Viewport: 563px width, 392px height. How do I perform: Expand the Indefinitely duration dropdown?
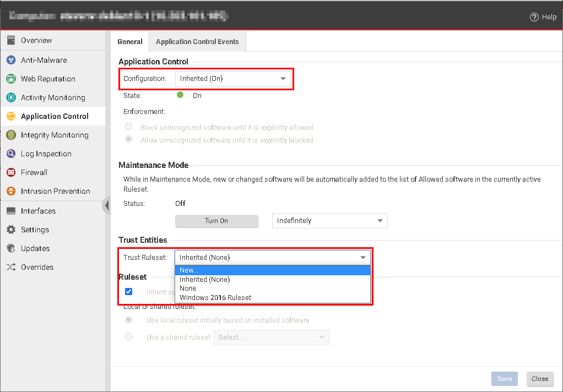tap(329, 220)
